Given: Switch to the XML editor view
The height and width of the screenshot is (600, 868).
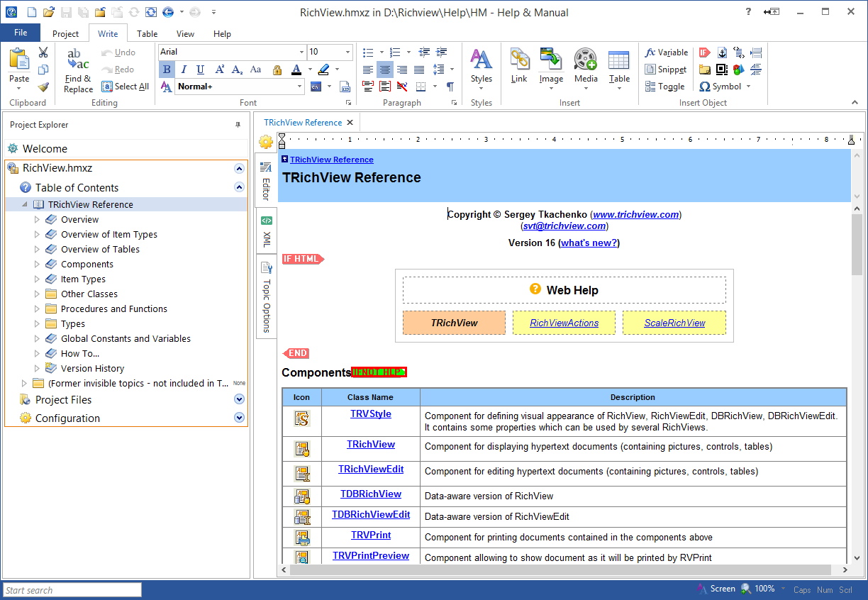Looking at the screenshot, I should coord(266,230).
